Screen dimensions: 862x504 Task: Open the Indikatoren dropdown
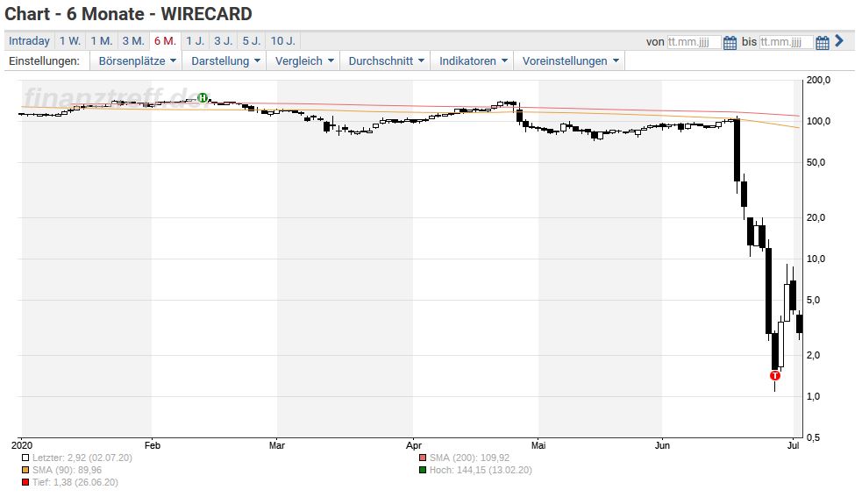tap(473, 61)
